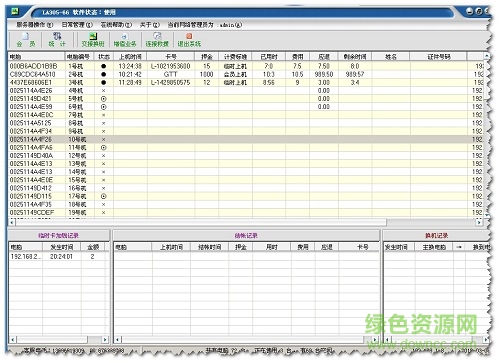
Task: Click card number L-1429850575
Action: pos(170,82)
